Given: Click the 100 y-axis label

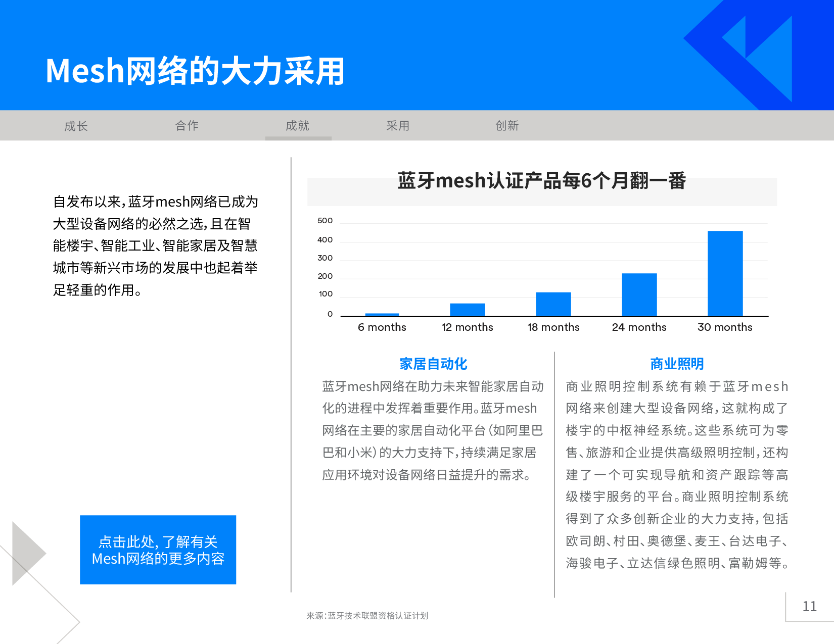Looking at the screenshot, I should 326,294.
